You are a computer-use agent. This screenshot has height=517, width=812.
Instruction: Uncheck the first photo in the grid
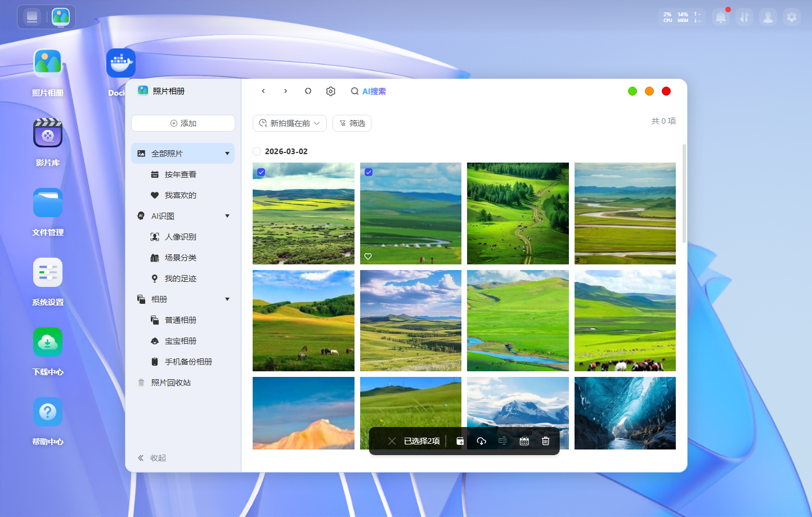pos(261,172)
